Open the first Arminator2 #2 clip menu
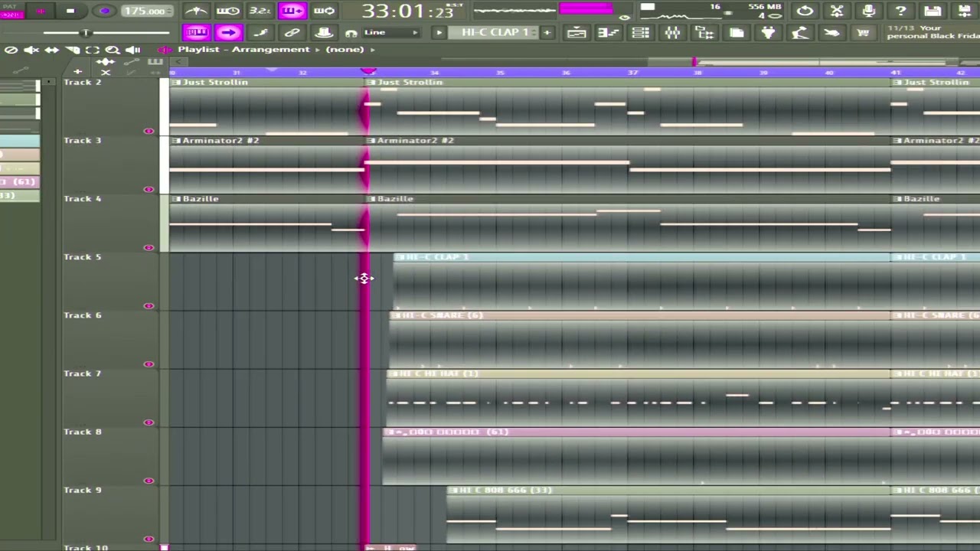This screenshot has width=980, height=551. 176,141
